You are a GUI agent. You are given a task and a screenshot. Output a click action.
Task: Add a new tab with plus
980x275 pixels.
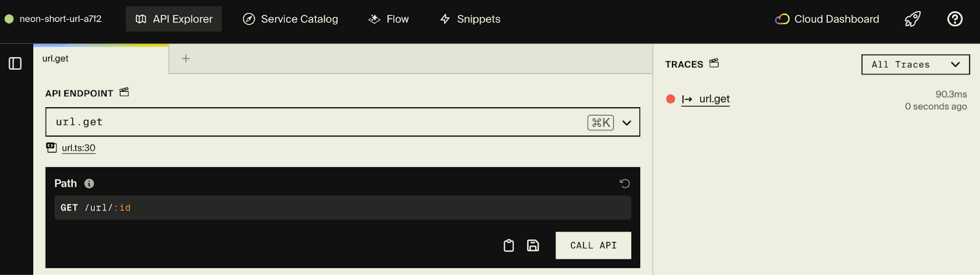pyautogui.click(x=186, y=59)
